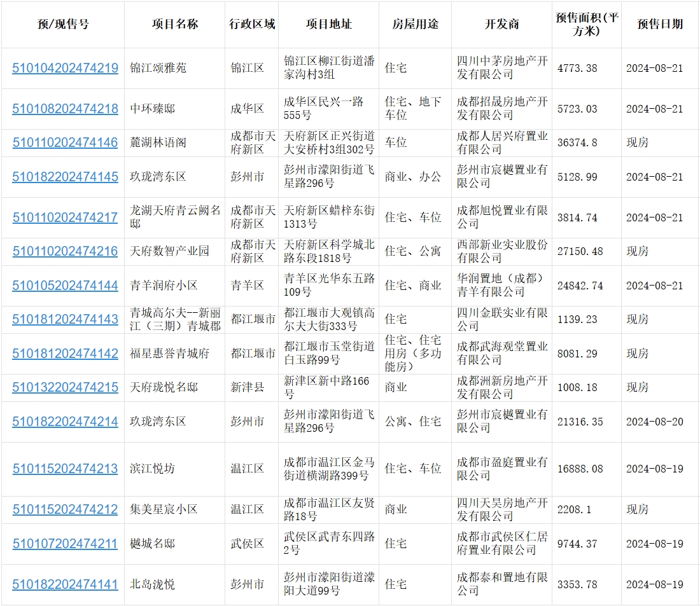Click usage cell 住宅、住宅用房（多功能房）
The height and width of the screenshot is (606, 700).
click(413, 354)
